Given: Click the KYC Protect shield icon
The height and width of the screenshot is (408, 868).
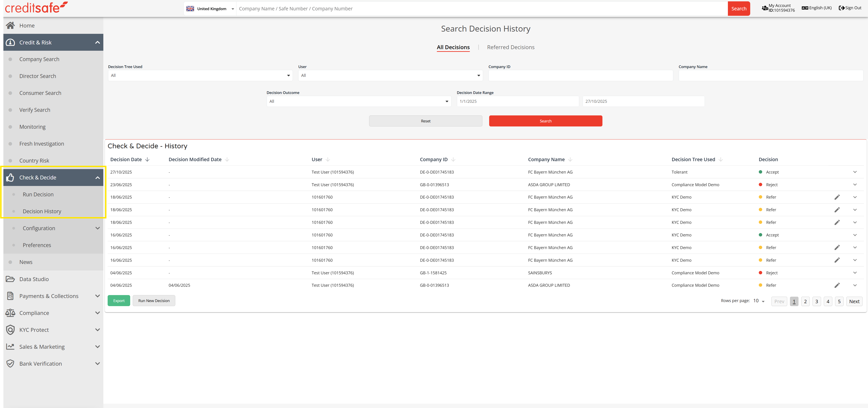Looking at the screenshot, I should (x=10, y=330).
